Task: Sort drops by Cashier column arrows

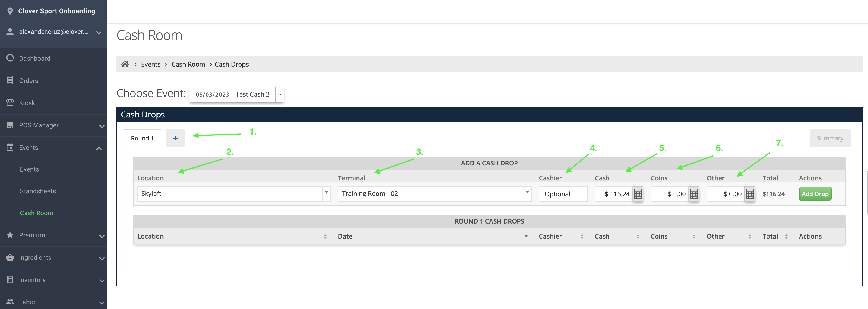Action: coord(582,237)
